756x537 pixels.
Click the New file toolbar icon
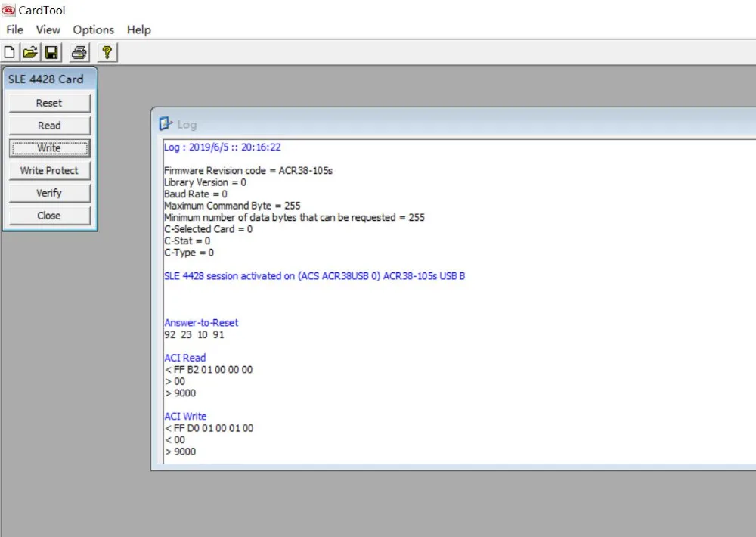pyautogui.click(x=10, y=52)
